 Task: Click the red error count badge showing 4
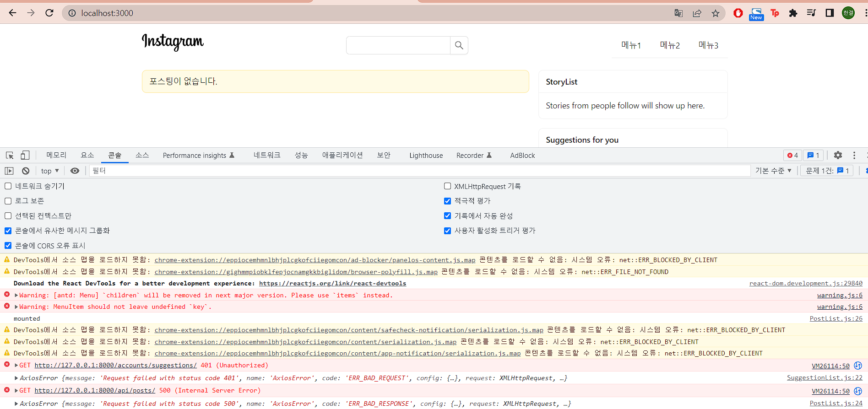[792, 156]
